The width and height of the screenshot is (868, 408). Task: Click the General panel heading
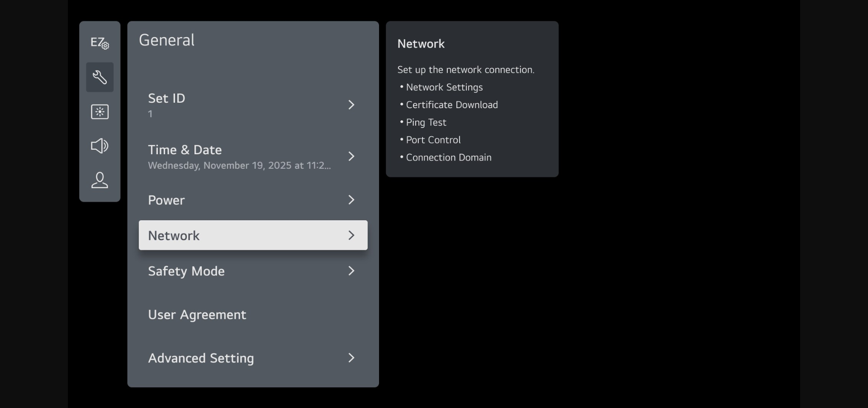tap(166, 40)
